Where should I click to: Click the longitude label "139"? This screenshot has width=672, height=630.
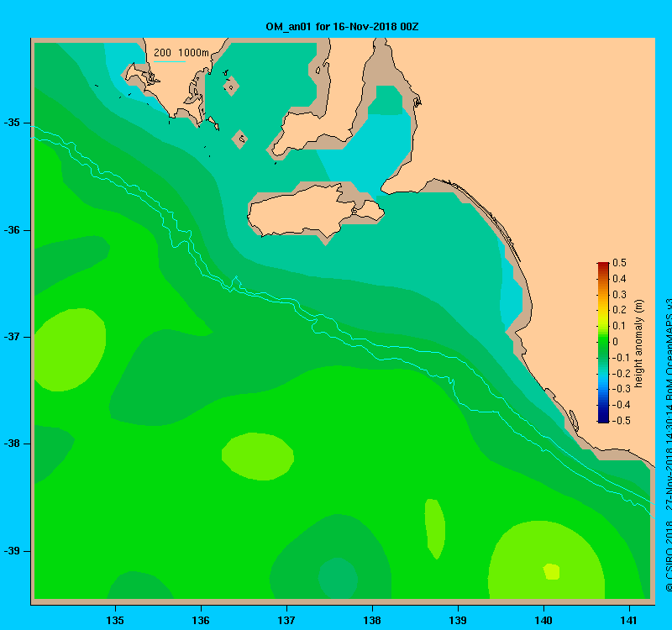tap(458, 620)
